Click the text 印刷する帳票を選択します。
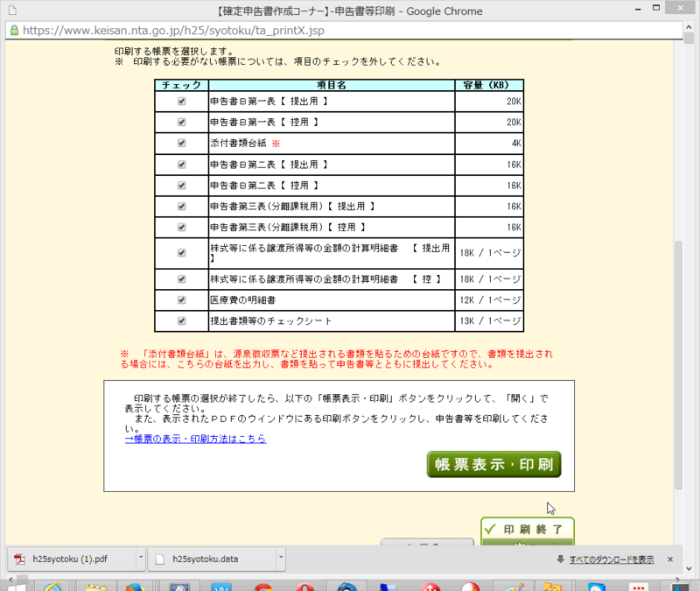 [174, 52]
